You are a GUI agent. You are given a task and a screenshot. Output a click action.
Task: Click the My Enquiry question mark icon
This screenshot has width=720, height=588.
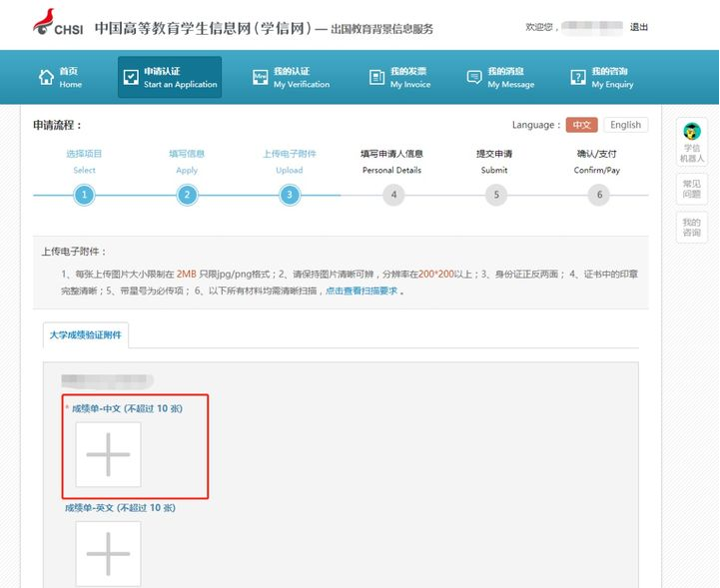(x=577, y=77)
